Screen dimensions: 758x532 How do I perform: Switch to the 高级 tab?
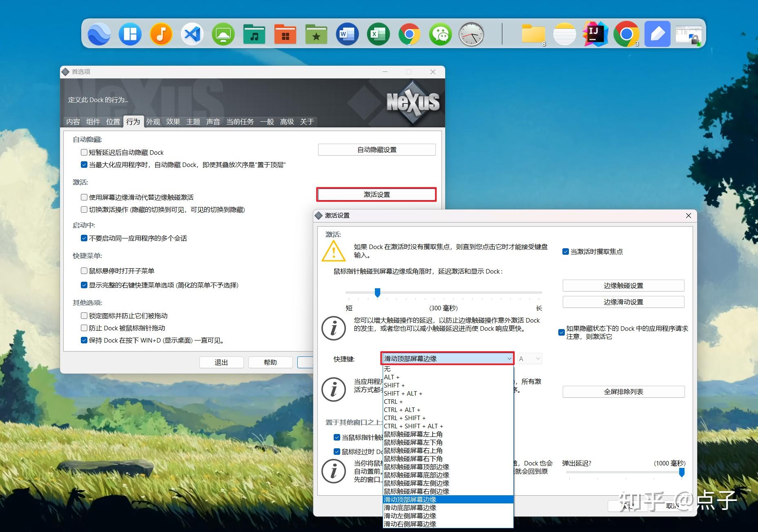tap(287, 121)
